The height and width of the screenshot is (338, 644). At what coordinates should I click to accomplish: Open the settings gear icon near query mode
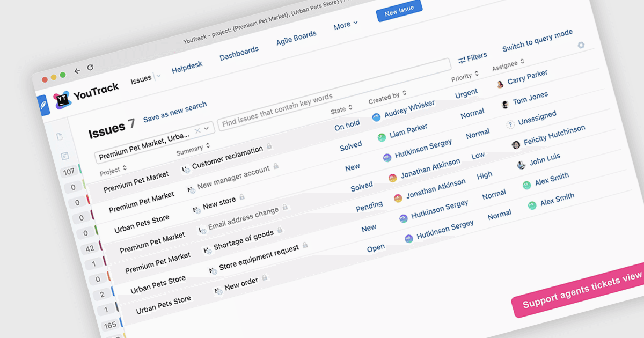[x=581, y=46]
